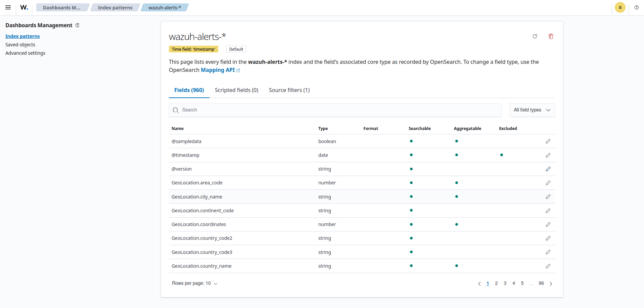Click the user avatar 'a'
The image size is (644, 308).
[620, 7]
